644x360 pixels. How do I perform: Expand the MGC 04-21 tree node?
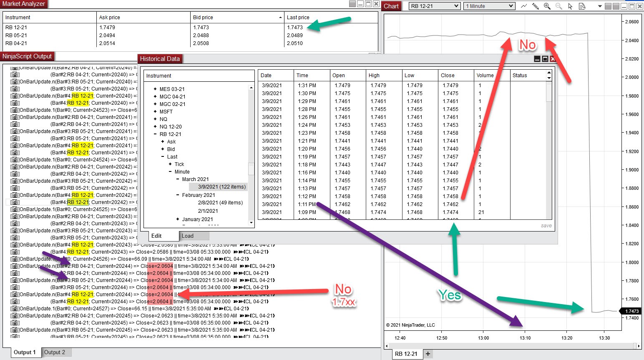[155, 96]
